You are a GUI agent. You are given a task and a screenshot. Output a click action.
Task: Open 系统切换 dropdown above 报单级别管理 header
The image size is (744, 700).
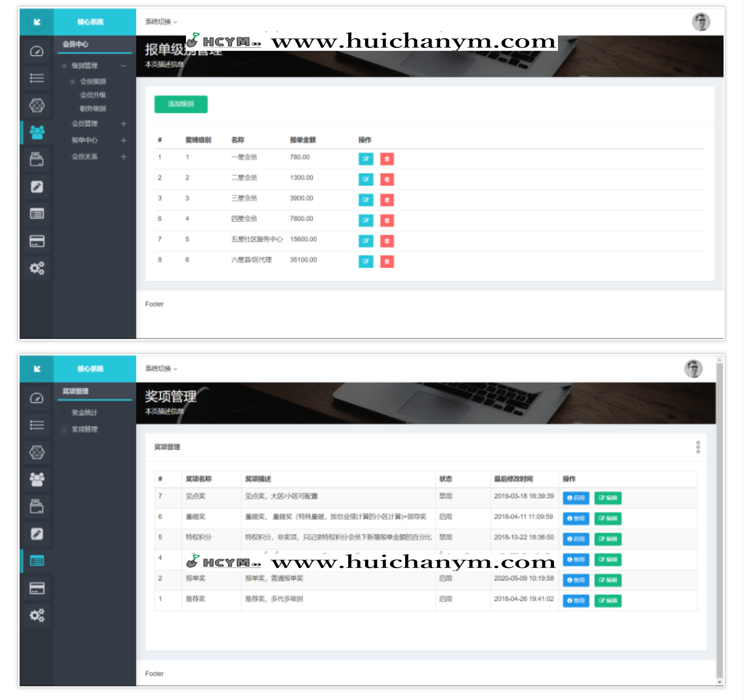point(161,22)
